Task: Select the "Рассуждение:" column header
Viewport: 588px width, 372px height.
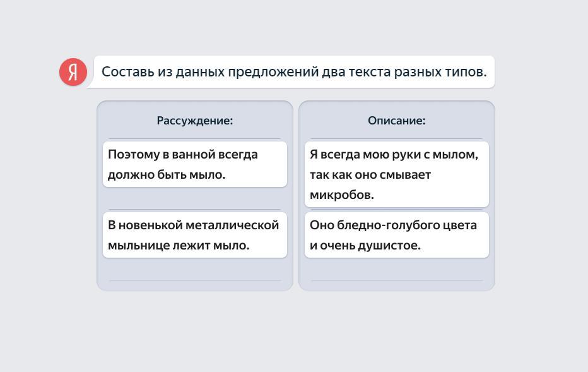Action: click(195, 120)
